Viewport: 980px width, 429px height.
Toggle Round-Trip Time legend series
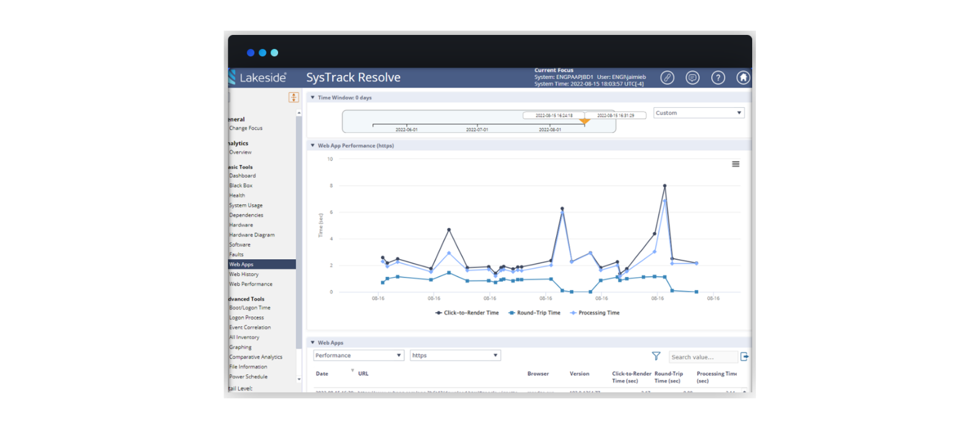534,313
